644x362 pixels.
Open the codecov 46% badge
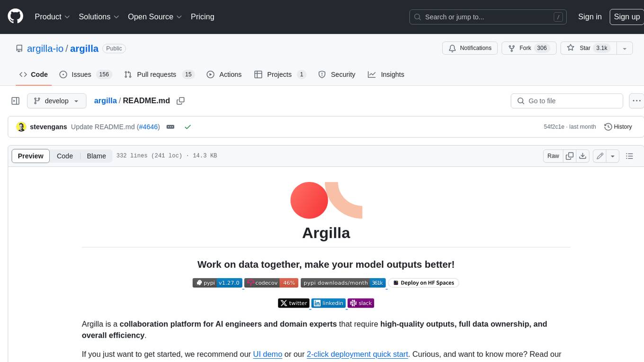pos(271,283)
